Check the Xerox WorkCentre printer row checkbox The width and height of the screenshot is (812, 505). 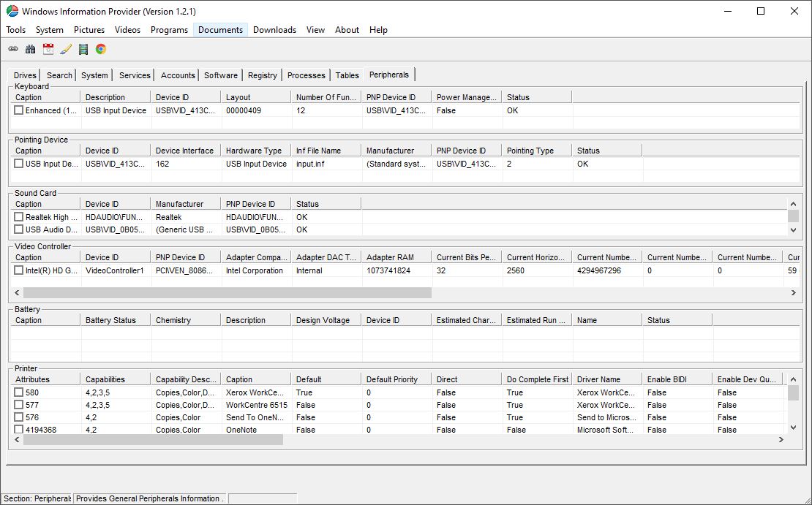20,392
